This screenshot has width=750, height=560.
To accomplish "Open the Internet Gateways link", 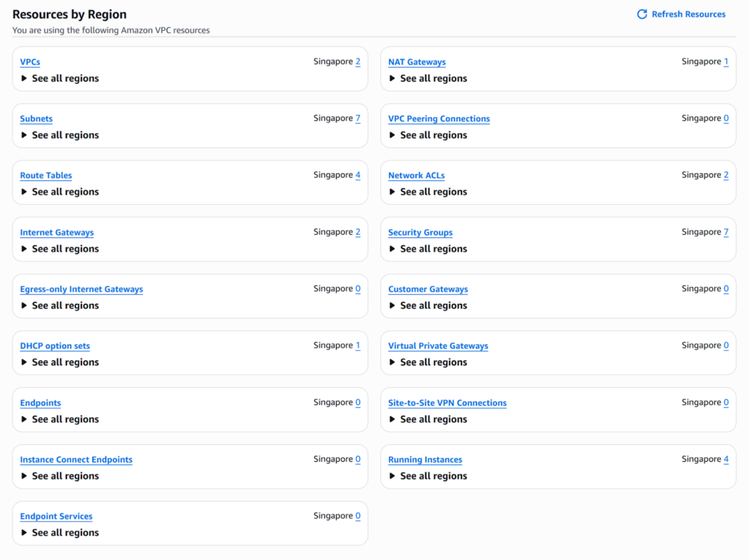I will tap(57, 233).
